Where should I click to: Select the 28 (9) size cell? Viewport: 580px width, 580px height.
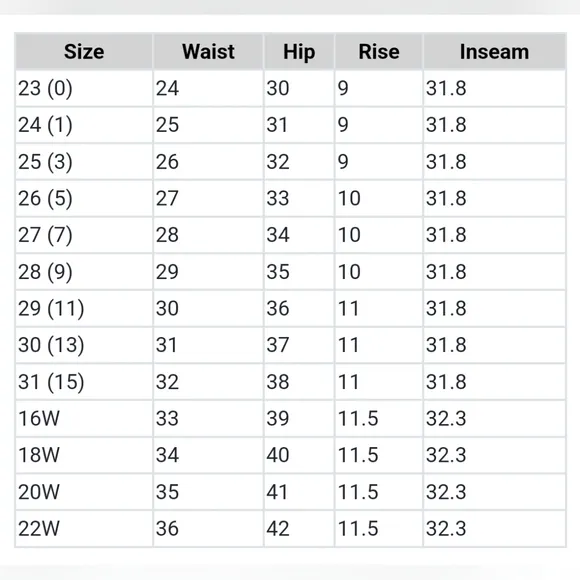pos(84,272)
